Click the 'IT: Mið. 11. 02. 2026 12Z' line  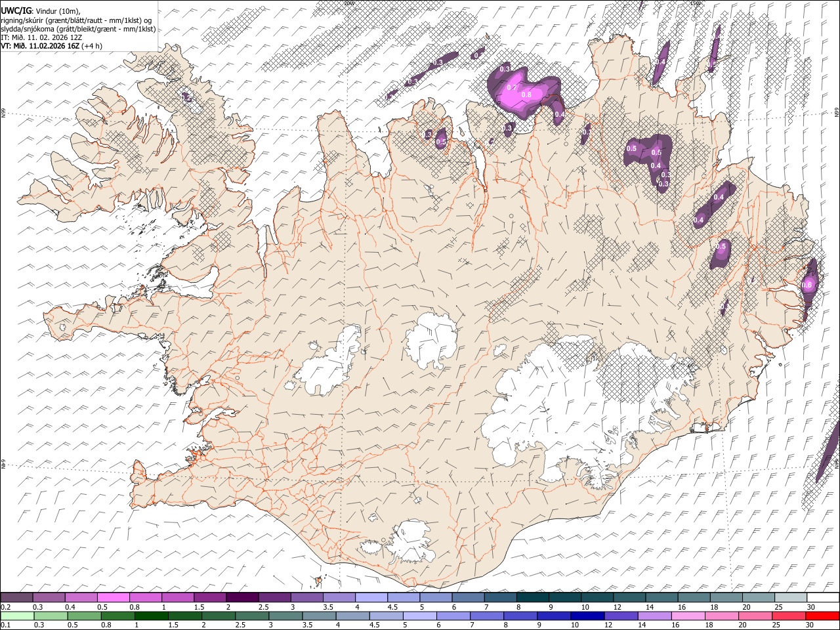click(41, 37)
